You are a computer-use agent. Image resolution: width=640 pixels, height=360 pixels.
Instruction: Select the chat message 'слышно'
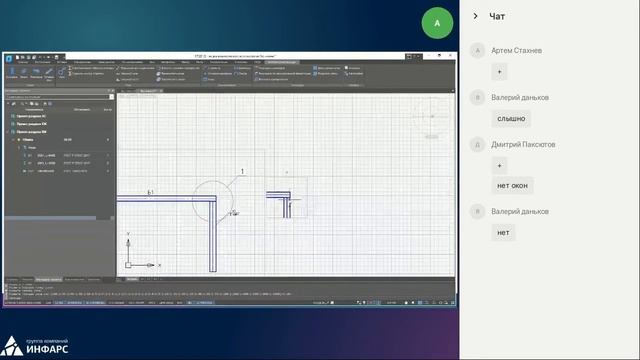point(511,119)
